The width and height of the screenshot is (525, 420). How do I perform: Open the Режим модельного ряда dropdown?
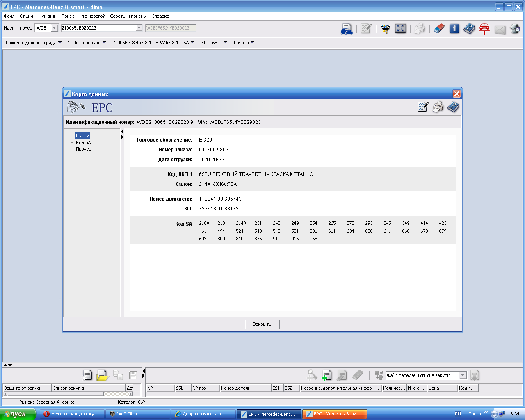(x=34, y=43)
